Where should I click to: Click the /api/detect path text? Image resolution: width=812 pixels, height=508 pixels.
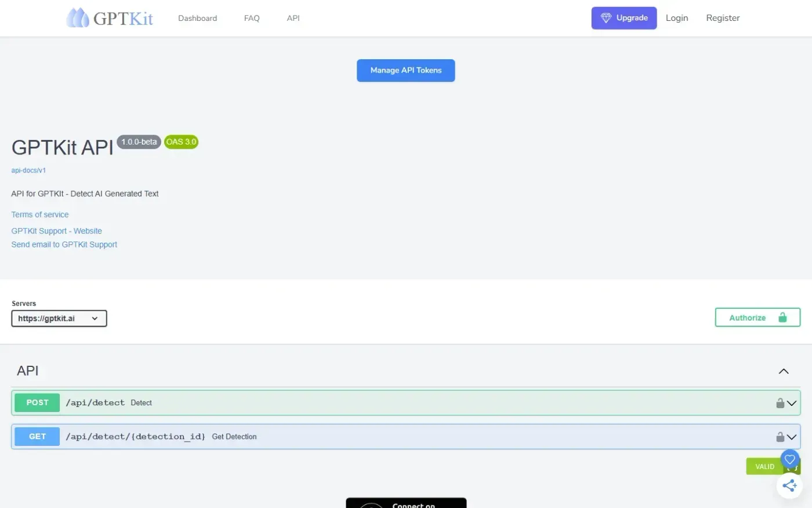(x=95, y=402)
